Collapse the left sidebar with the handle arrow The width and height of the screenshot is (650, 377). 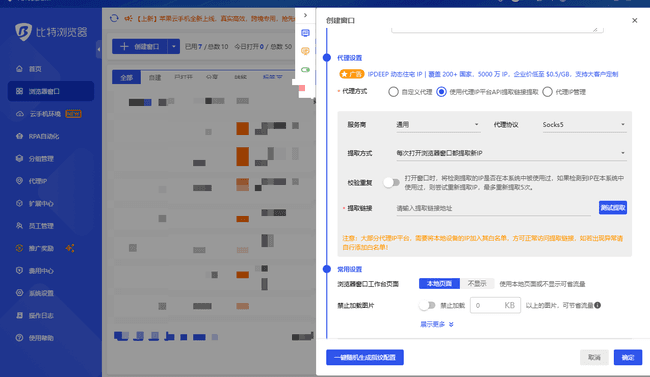click(x=99, y=49)
